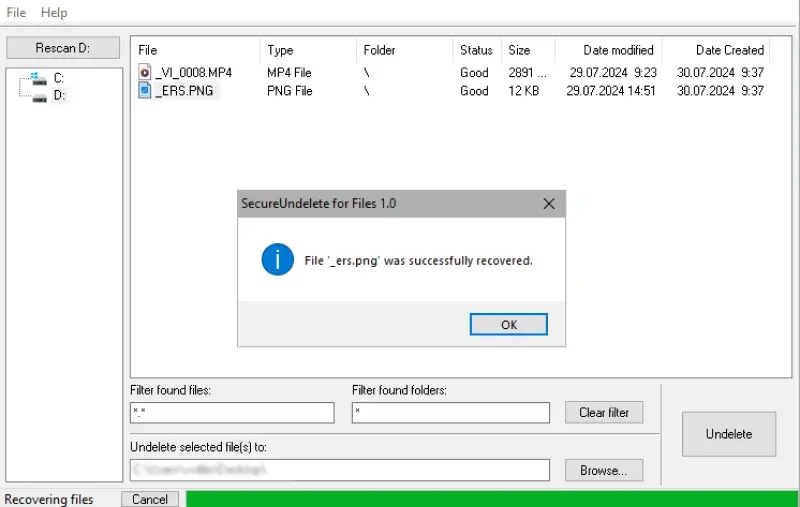The image size is (800, 507).
Task: Select the D: drive label in tree
Action: coord(59,95)
